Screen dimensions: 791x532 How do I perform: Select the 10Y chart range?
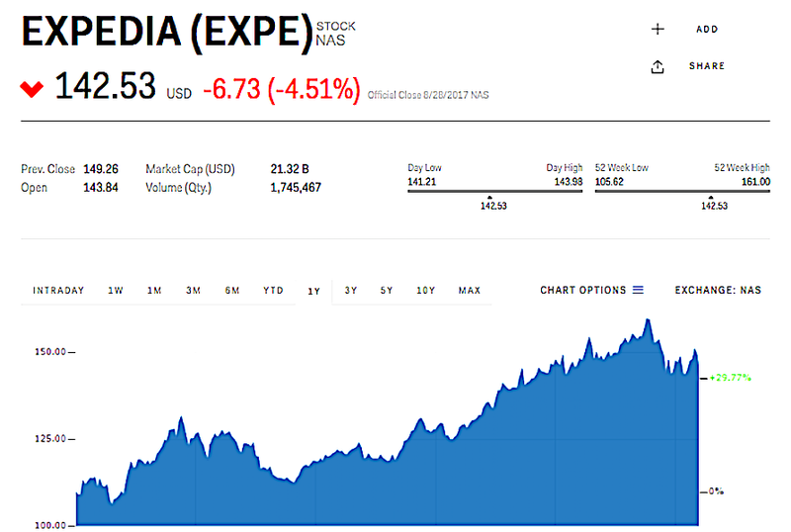click(x=426, y=291)
